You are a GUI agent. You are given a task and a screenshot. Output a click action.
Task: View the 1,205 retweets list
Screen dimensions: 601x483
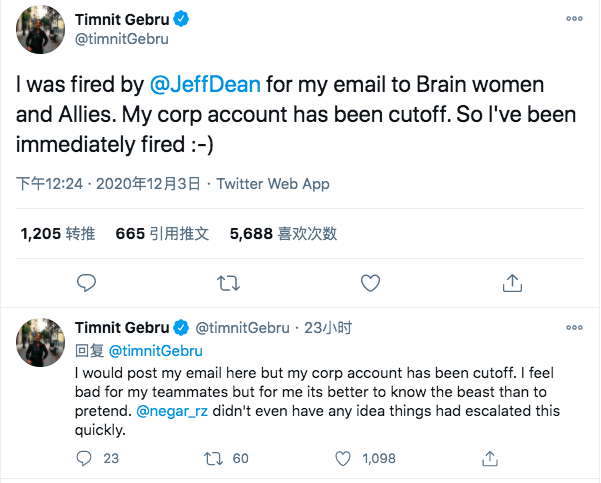(x=58, y=234)
